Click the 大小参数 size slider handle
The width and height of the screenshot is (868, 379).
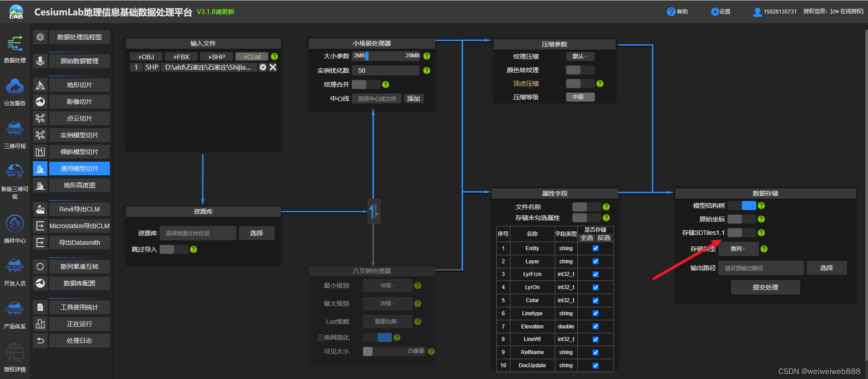(367, 56)
